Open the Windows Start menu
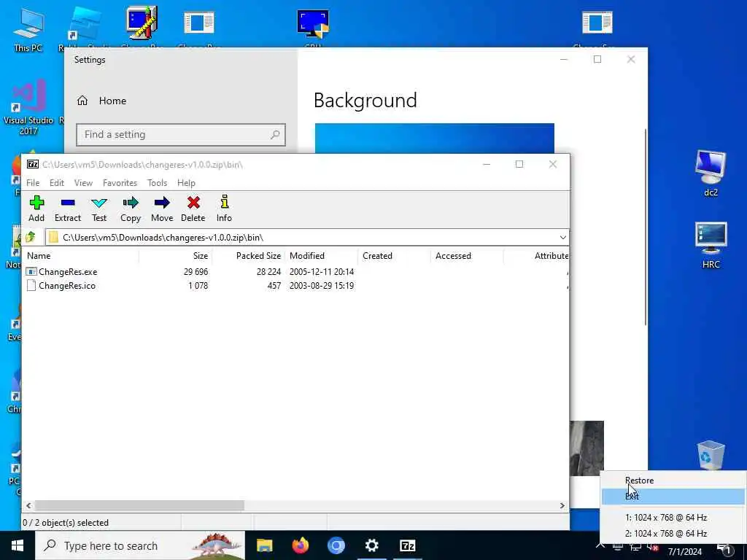 pos(18,545)
